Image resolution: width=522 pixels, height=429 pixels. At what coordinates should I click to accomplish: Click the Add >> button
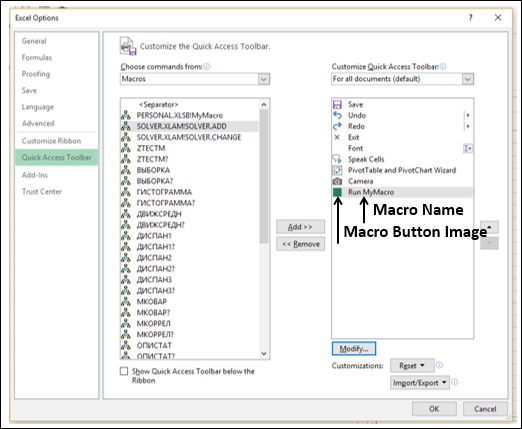(300, 227)
